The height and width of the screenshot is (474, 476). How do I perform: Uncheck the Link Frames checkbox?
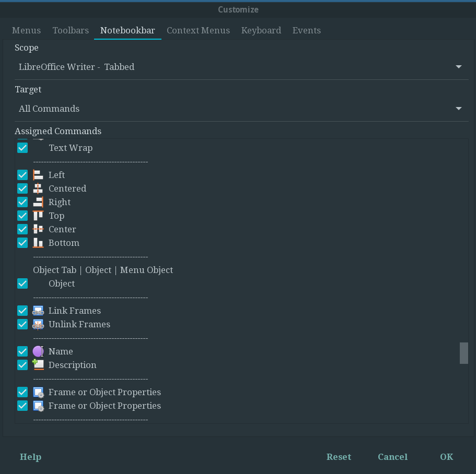[22, 311]
